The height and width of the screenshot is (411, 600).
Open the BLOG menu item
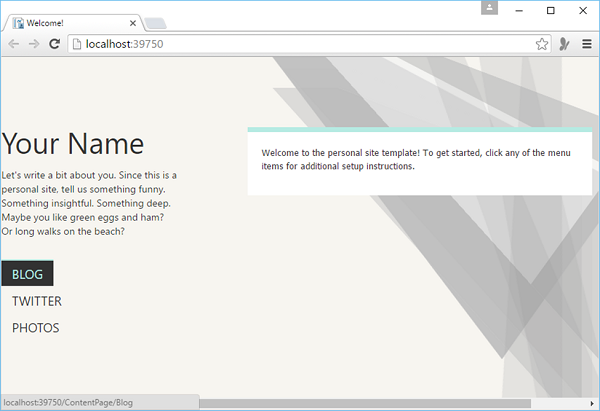point(27,274)
